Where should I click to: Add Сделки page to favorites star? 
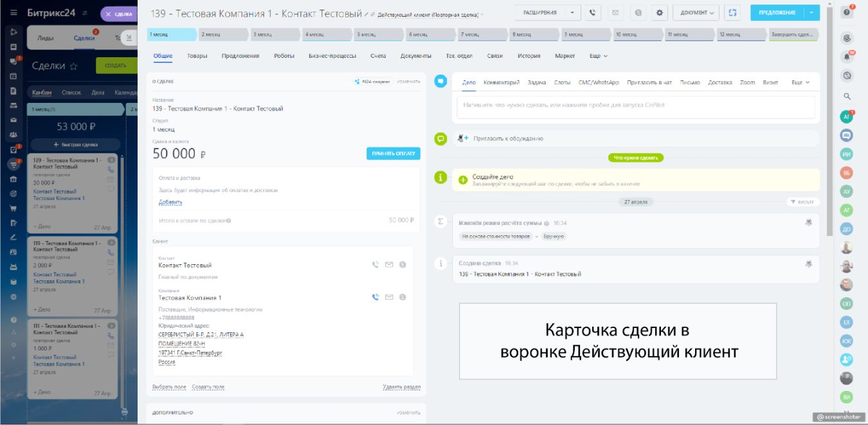tap(73, 66)
